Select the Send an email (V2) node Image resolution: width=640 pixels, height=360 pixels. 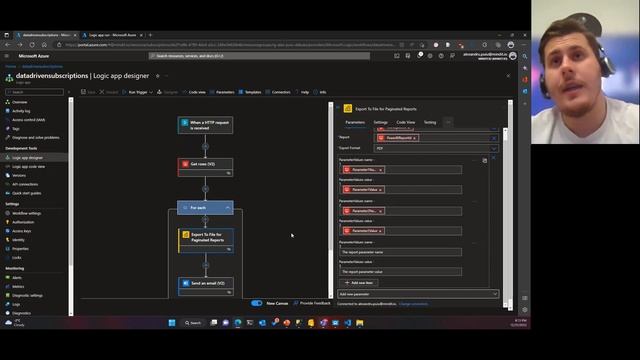tap(206, 287)
